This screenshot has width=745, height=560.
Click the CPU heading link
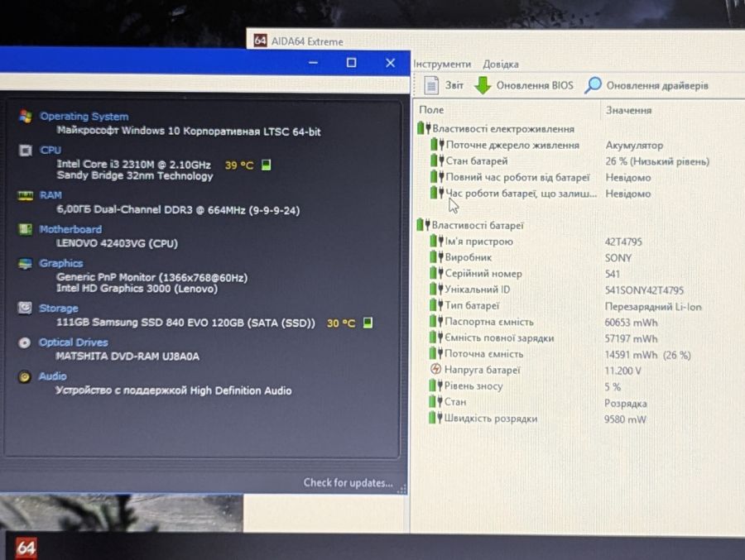pos(50,150)
